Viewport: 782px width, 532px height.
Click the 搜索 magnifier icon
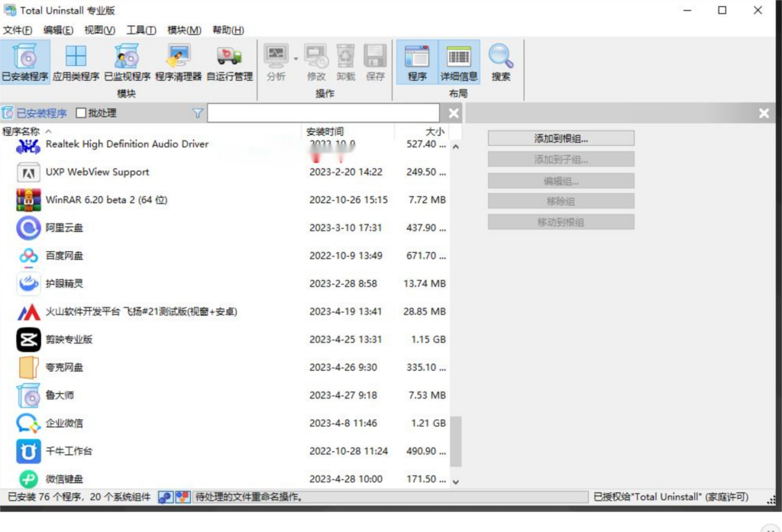[x=501, y=62]
